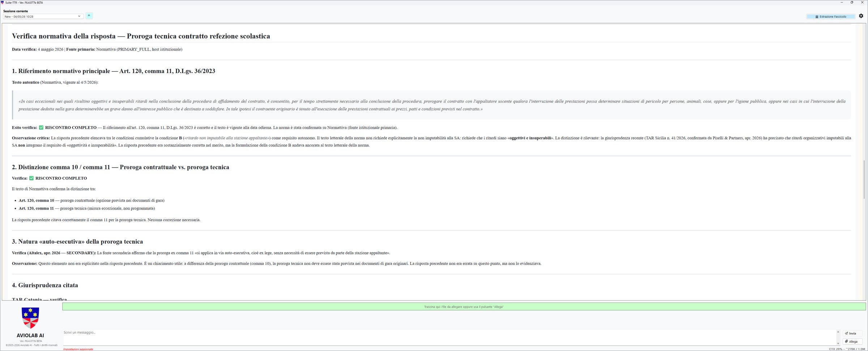Click the AVIOLAB AI shield logo
The width and height of the screenshot is (868, 351).
(x=30, y=318)
